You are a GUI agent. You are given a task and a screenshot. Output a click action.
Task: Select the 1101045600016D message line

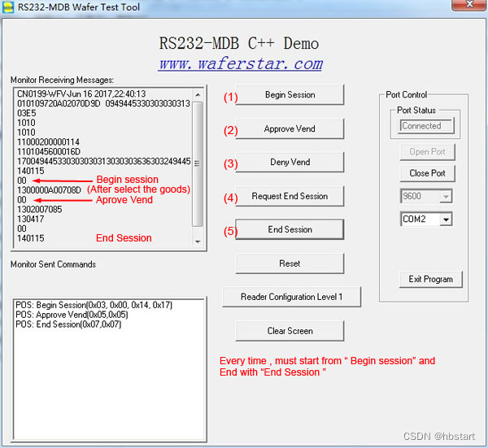(49, 152)
